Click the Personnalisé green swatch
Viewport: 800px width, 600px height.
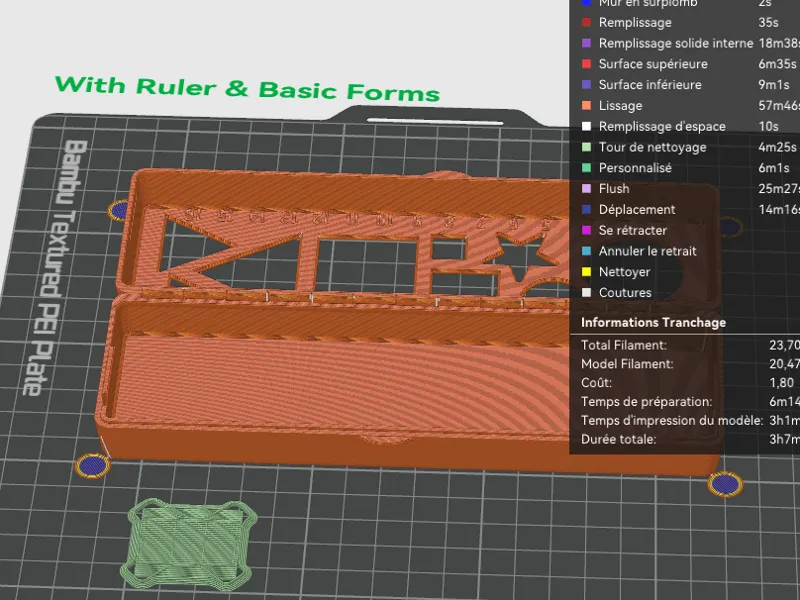pyautogui.click(x=586, y=168)
